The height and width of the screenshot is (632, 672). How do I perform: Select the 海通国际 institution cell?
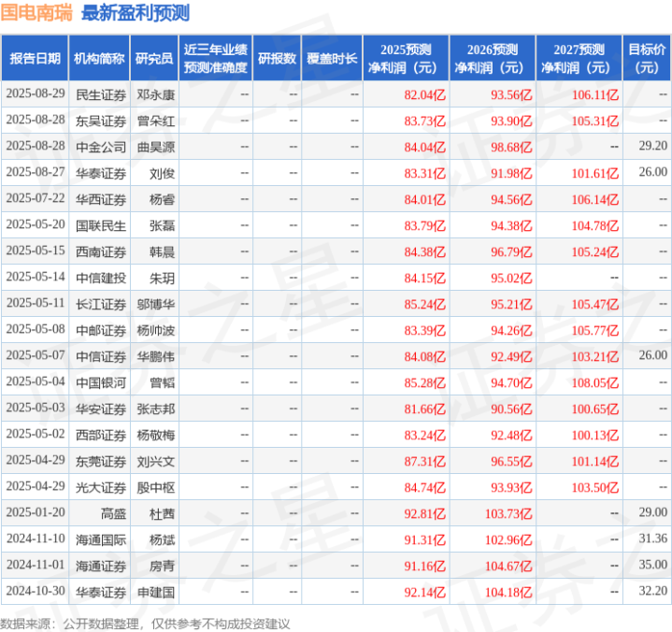pyautogui.click(x=101, y=539)
